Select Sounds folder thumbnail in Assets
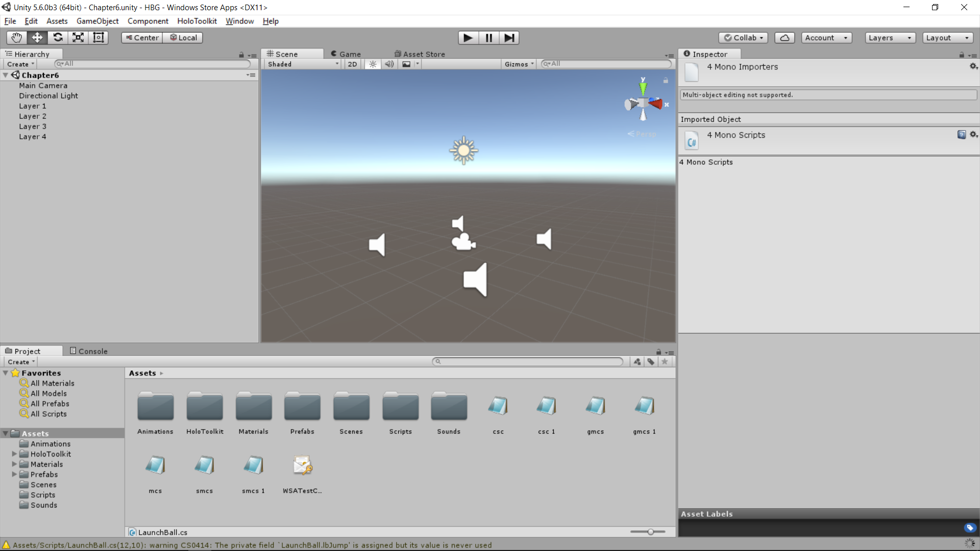Image resolution: width=980 pixels, height=551 pixels. pos(449,407)
